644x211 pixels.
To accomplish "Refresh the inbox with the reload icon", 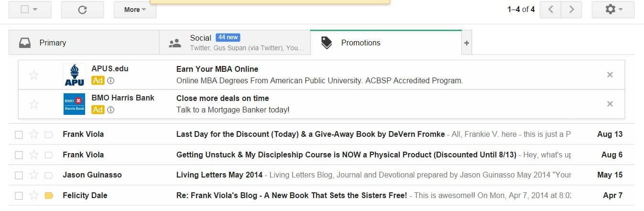I will click(82, 10).
